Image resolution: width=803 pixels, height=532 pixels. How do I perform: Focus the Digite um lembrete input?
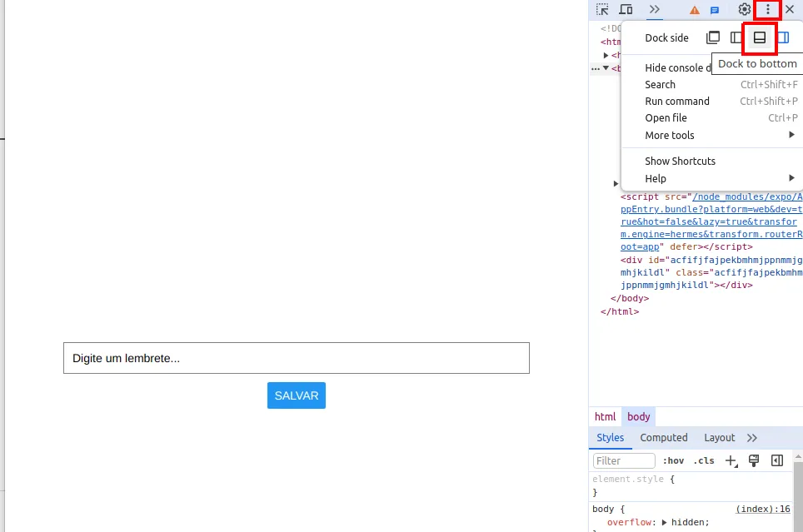(x=297, y=358)
